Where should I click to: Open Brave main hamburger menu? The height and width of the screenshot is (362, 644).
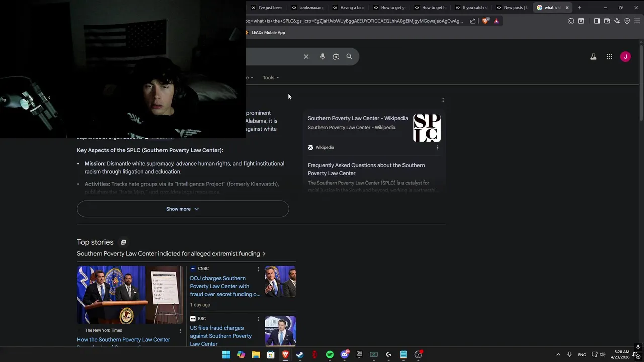(x=637, y=21)
